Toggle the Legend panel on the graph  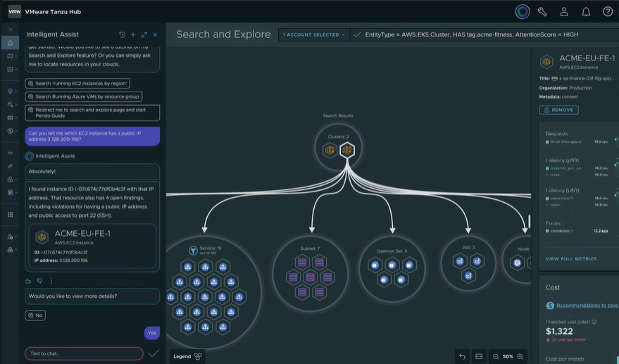click(x=188, y=356)
